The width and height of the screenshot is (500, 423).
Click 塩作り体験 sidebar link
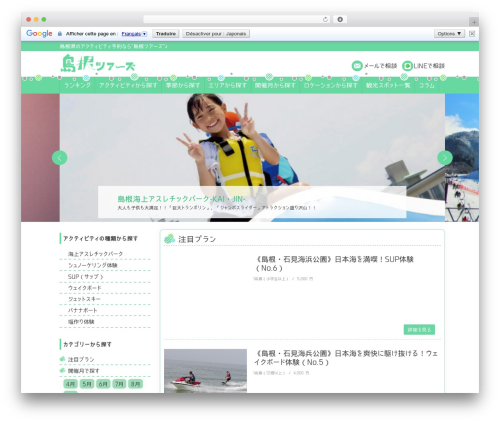pyautogui.click(x=81, y=322)
